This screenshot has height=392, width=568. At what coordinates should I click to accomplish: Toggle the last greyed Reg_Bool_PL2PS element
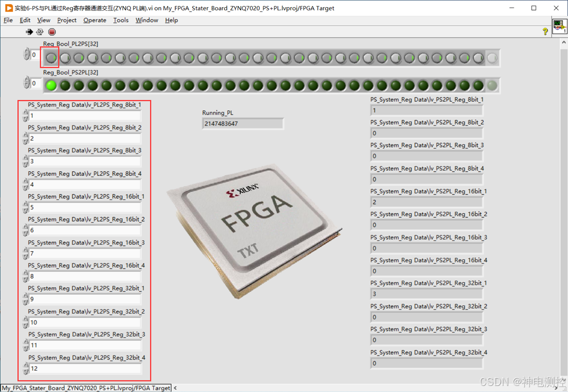click(x=492, y=58)
